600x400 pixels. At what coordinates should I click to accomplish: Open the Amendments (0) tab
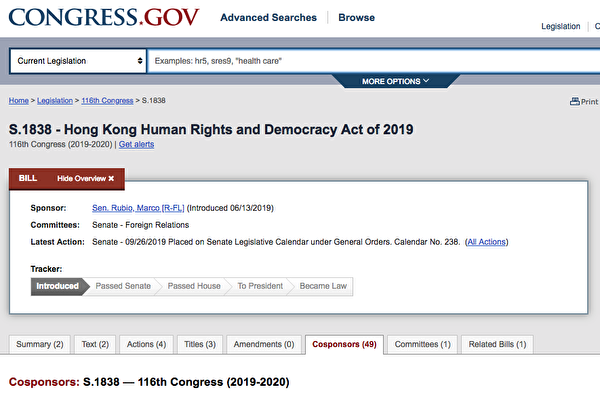coord(263,344)
